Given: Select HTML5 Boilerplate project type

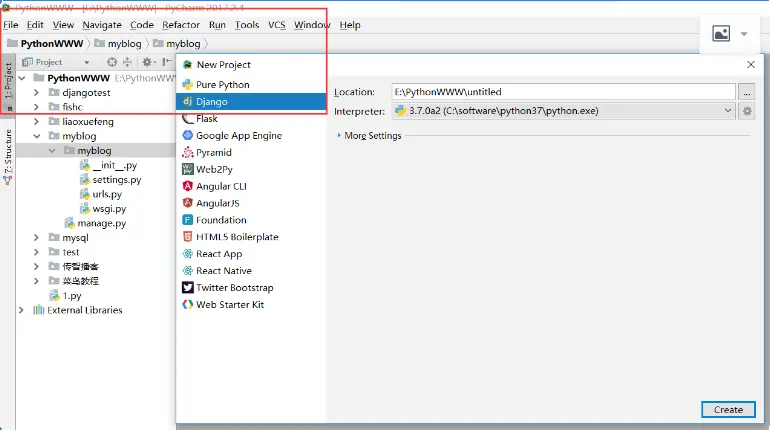Looking at the screenshot, I should coord(250,237).
